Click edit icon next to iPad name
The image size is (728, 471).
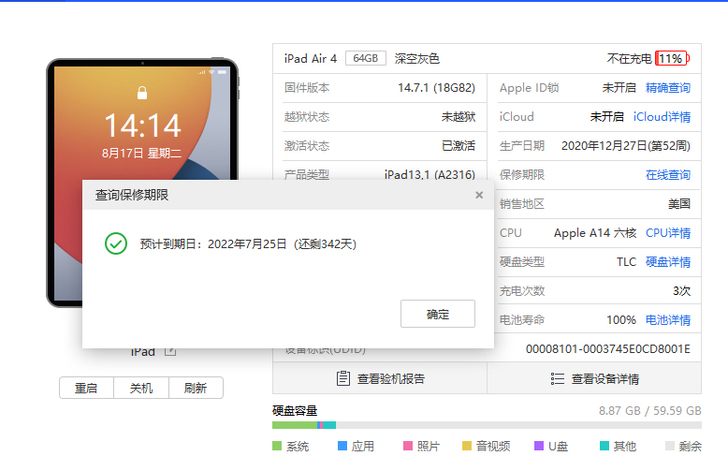coord(170,352)
